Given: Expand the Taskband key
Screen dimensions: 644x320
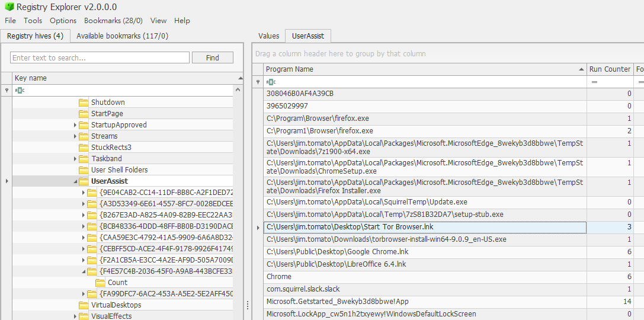Looking at the screenshot, I should coord(75,159).
